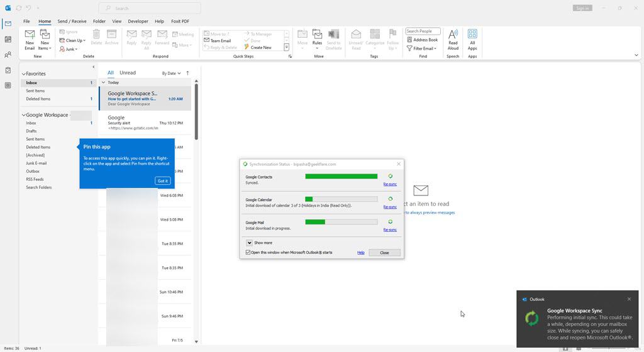Switch to the Home ribbon tab

click(45, 21)
